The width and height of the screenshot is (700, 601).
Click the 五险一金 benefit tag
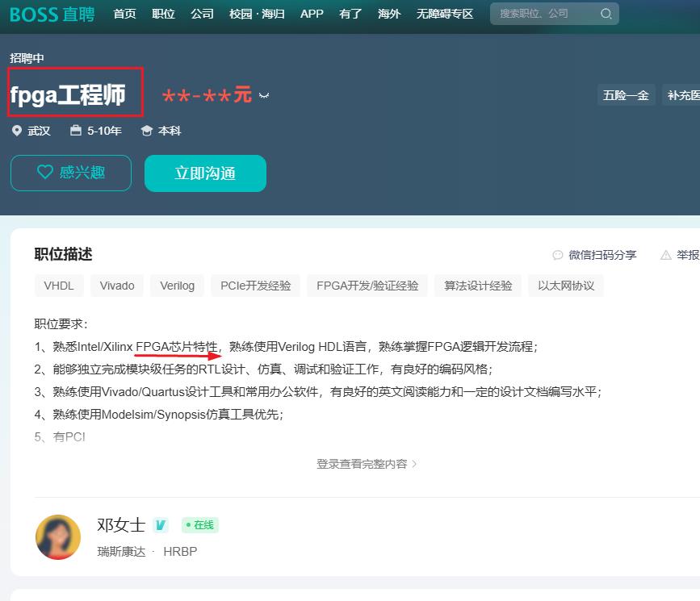pos(626,95)
